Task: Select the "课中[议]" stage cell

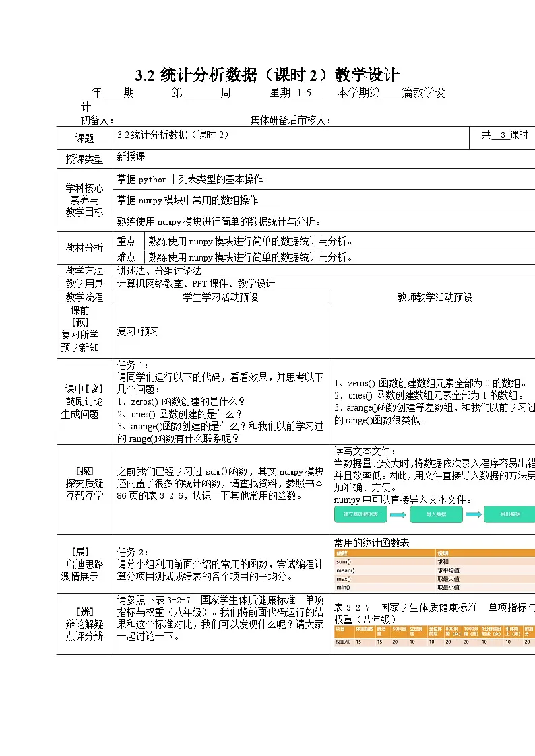Action: (x=85, y=402)
